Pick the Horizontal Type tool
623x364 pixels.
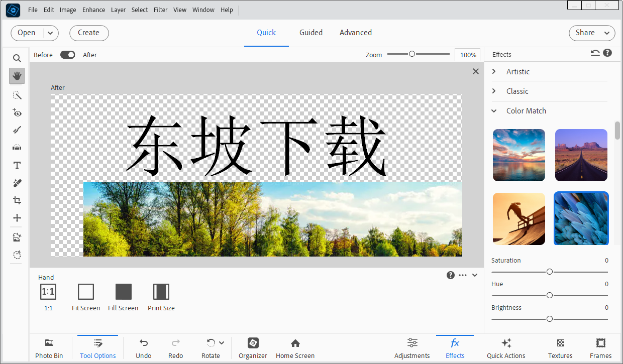tap(17, 165)
